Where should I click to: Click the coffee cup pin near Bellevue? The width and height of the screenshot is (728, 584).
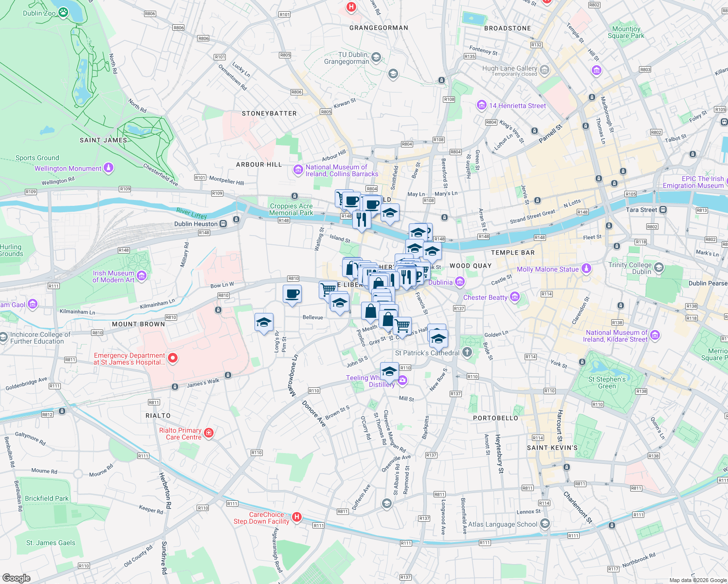[292, 294]
